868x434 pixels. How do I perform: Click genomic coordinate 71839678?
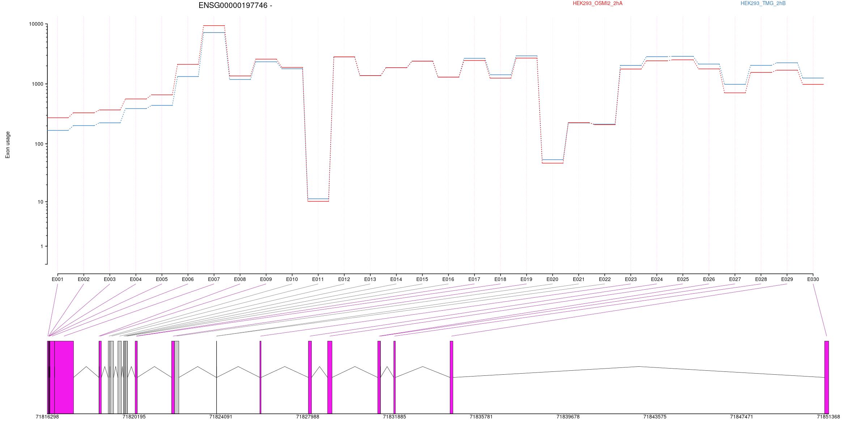coord(568,417)
